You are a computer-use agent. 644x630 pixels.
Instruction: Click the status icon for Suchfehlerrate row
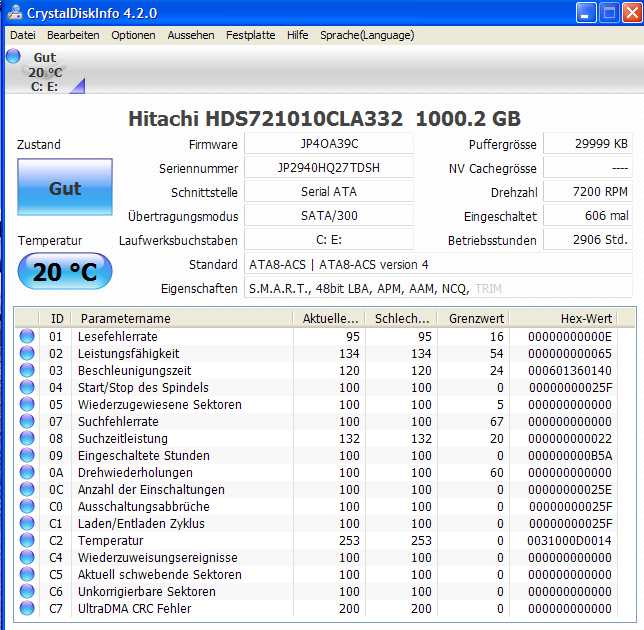[27, 421]
